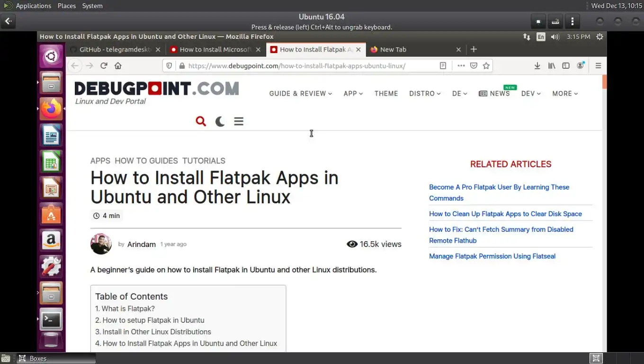Open Firefox downloads arrow icon
Screen dimensions: 644x364
[x=537, y=66]
